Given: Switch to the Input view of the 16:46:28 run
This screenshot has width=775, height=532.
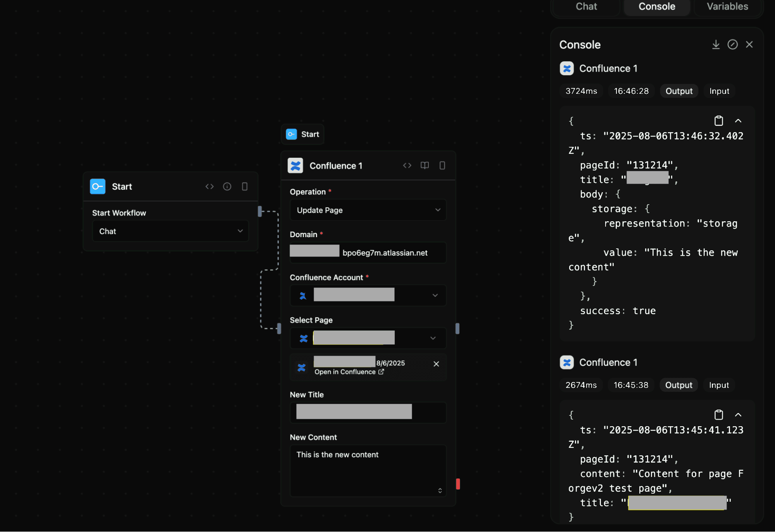Looking at the screenshot, I should click(719, 91).
